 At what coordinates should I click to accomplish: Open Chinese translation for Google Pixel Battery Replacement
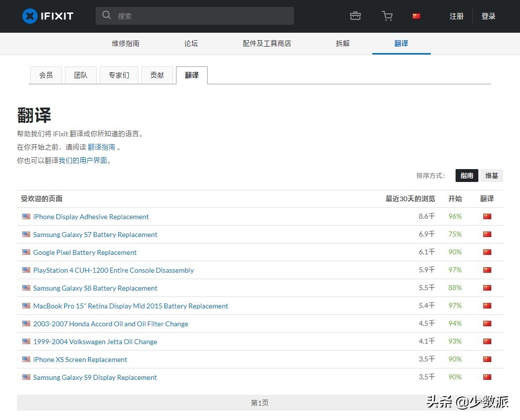click(x=487, y=252)
